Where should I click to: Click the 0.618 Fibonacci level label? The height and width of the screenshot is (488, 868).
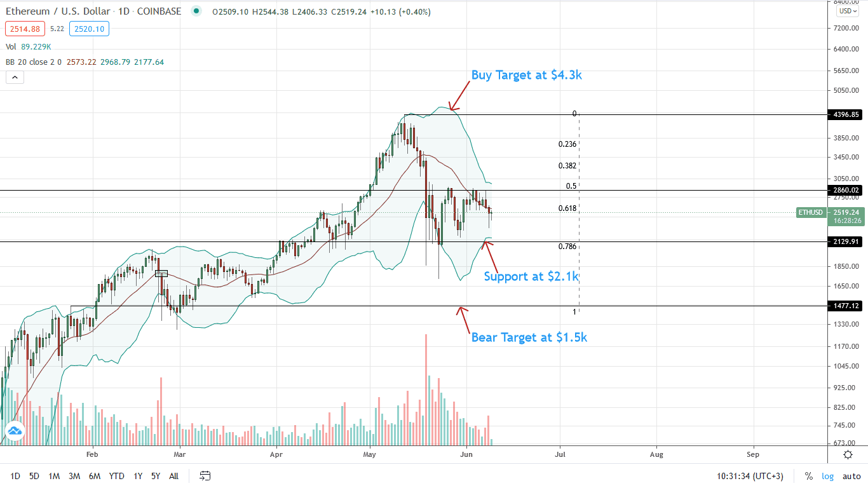pyautogui.click(x=567, y=208)
